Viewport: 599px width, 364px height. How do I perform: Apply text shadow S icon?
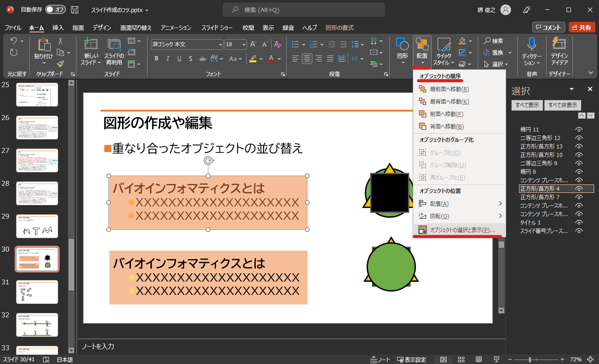[191, 59]
